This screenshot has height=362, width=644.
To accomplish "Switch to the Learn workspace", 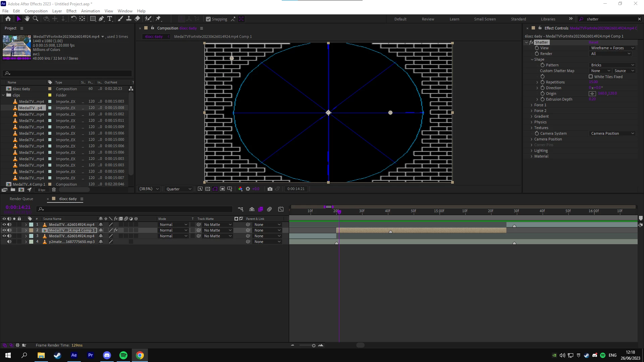I will [454, 19].
